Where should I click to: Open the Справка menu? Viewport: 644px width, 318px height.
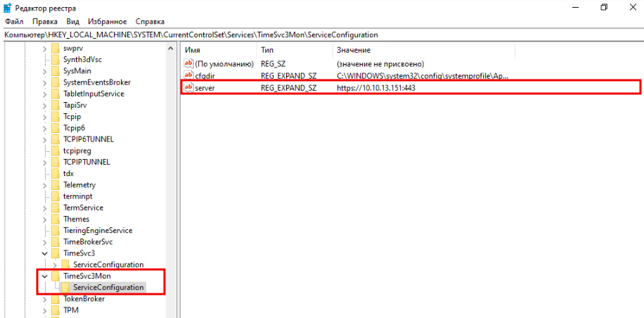[x=150, y=22]
